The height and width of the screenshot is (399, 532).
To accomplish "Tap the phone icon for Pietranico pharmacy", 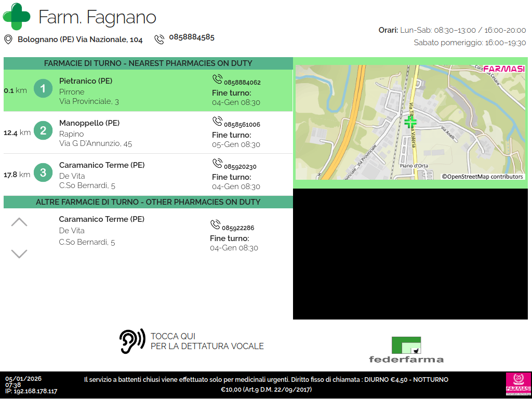I will pos(217,79).
